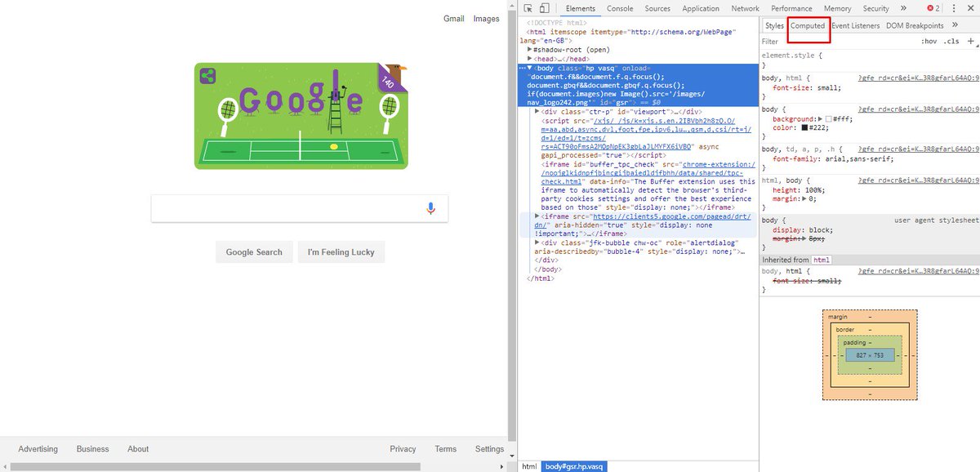Screen dimensions: 980x472
Task: Open the ellipsis menu beside the body node
Action: tap(523, 69)
